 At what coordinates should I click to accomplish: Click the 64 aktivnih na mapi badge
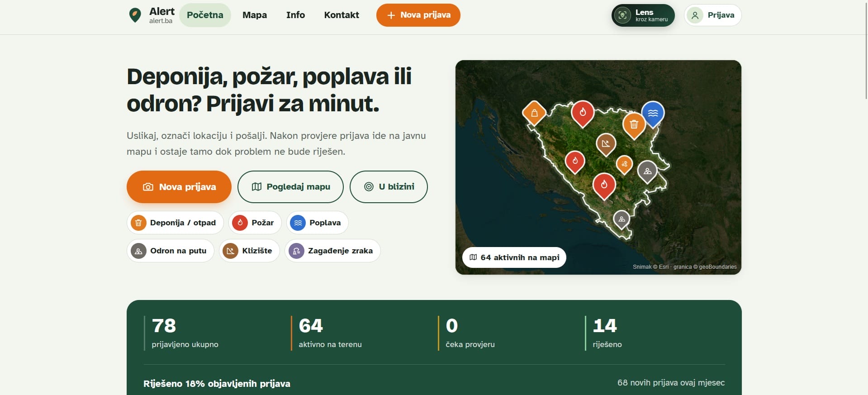coord(514,257)
